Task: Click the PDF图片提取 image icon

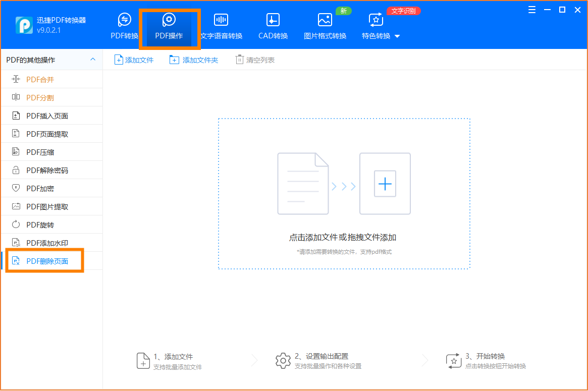Action: coord(16,206)
